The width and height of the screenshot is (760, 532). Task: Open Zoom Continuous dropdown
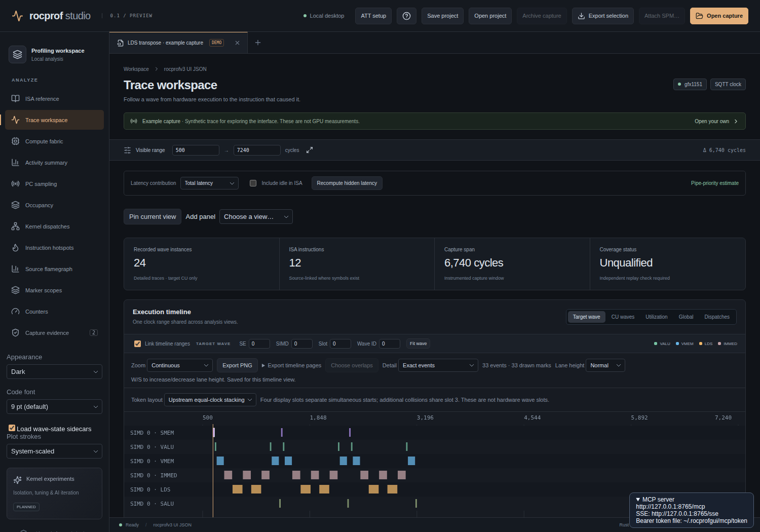[180, 365]
